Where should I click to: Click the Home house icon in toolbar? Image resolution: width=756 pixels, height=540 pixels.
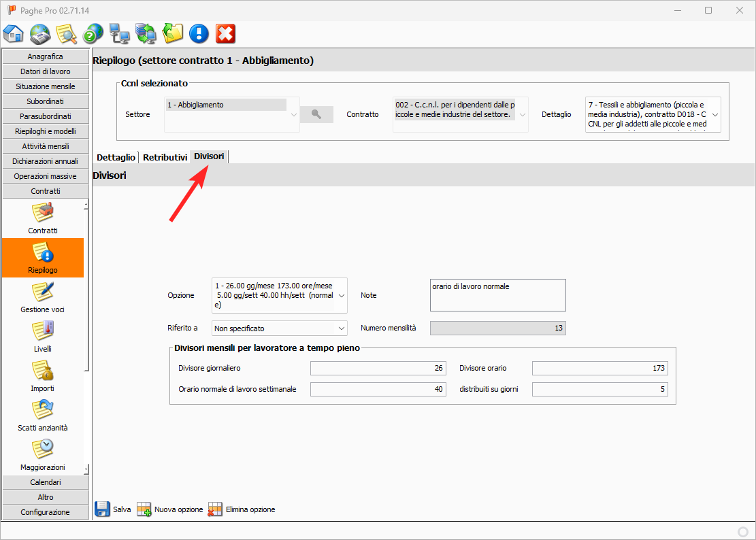pos(14,33)
